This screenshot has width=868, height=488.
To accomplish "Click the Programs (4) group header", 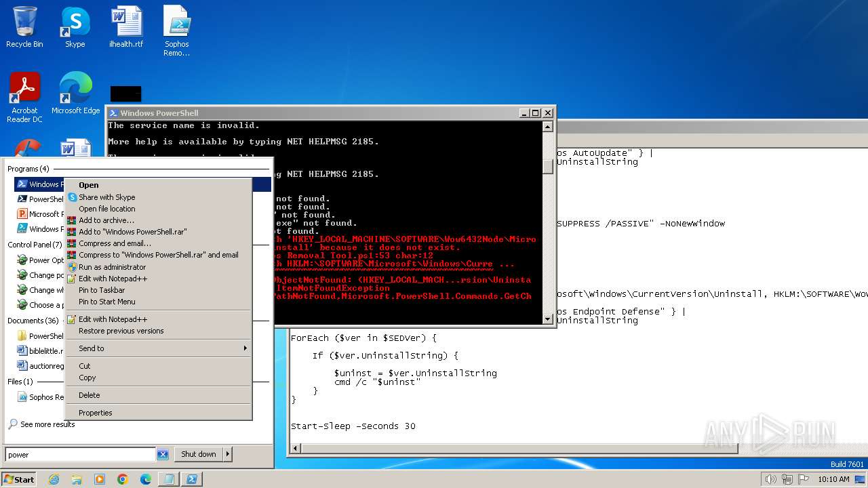I will (x=28, y=169).
